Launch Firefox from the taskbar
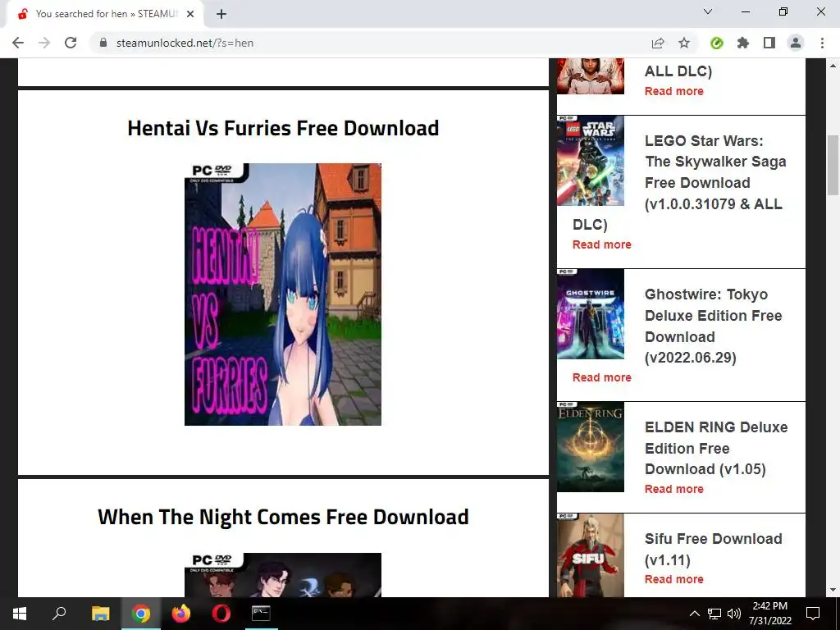 [x=181, y=614]
